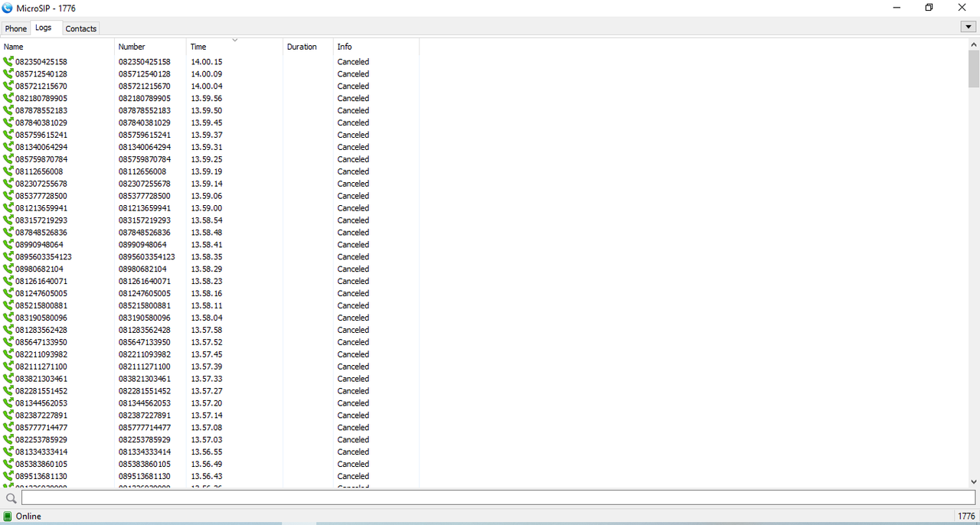Open the Contacts tab
Viewport: 980px width, 525px height.
81,28
